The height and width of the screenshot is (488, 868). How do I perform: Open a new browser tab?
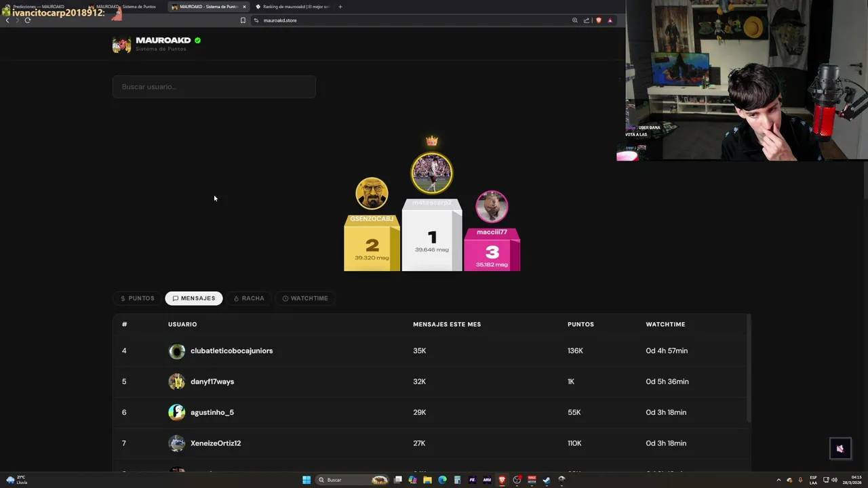[340, 7]
